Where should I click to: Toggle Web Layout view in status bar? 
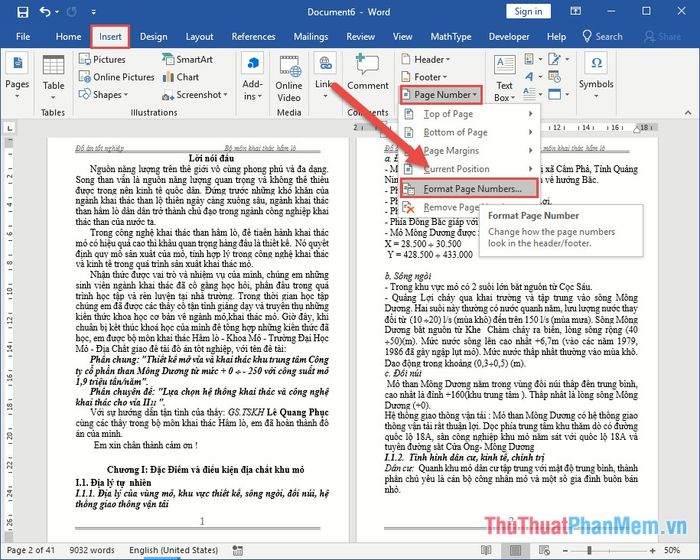[x=544, y=550]
